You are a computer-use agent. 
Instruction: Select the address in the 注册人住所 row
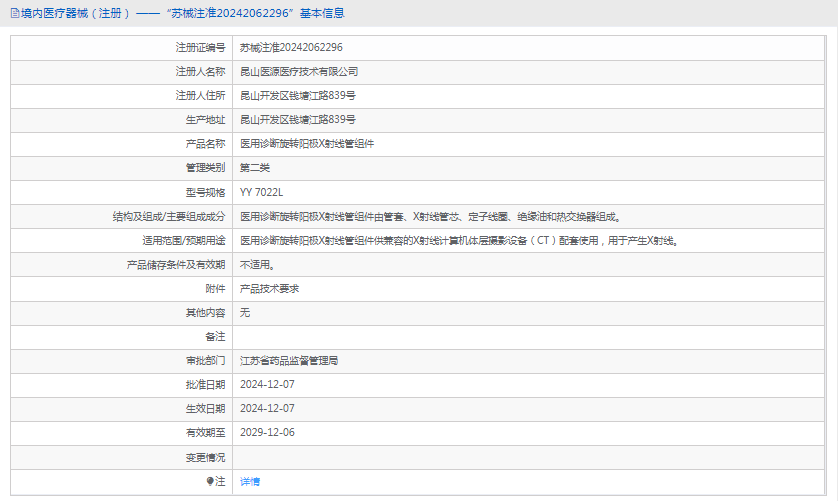point(298,96)
